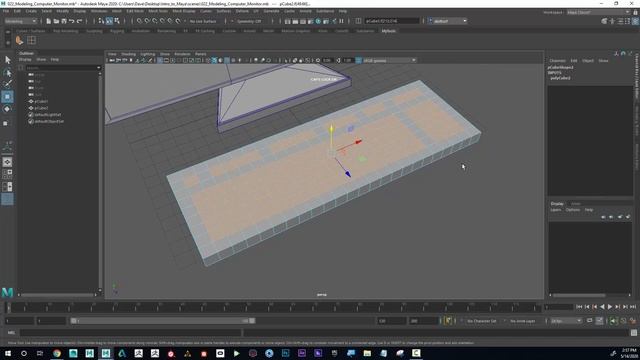Click the New Scene icon
Viewport: 640px width, 360px height.
click(x=48, y=21)
